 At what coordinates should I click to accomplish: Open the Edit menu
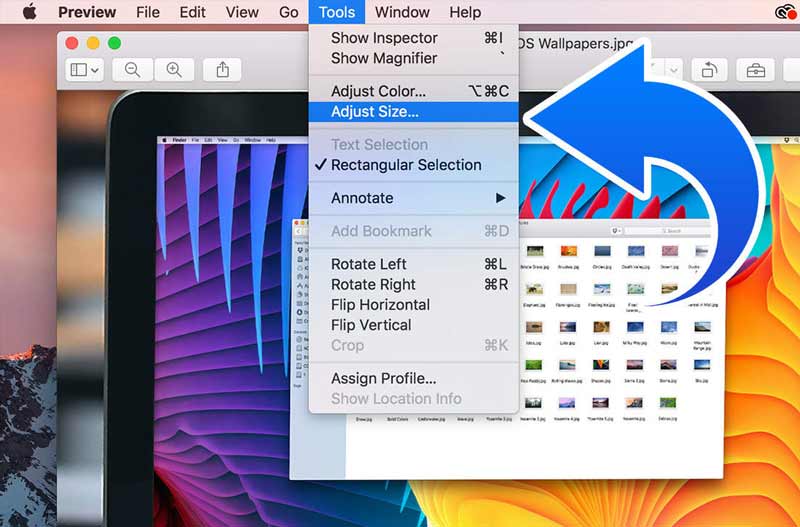pos(192,12)
